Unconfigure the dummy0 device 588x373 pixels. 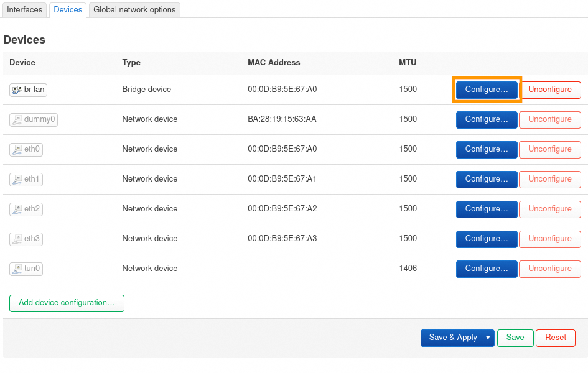click(x=549, y=119)
